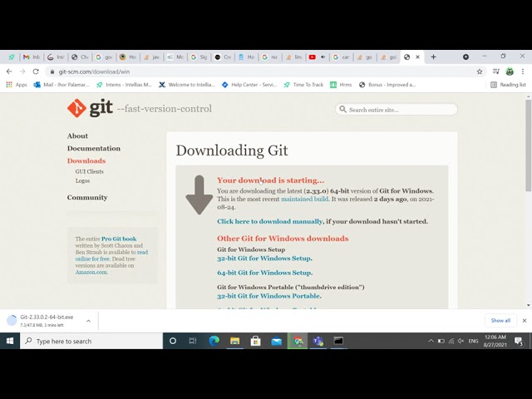Switch to the Google 'car' tab
The image size is (532, 399).
[x=341, y=57]
